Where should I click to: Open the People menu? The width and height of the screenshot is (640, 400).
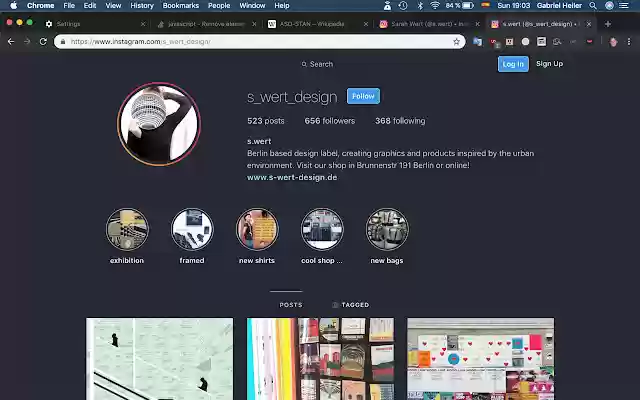point(219,5)
